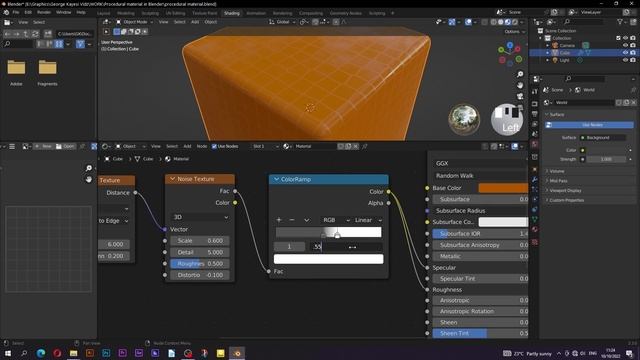
Task: Select the rendered viewport shading sphere icon
Action: [x=515, y=22]
